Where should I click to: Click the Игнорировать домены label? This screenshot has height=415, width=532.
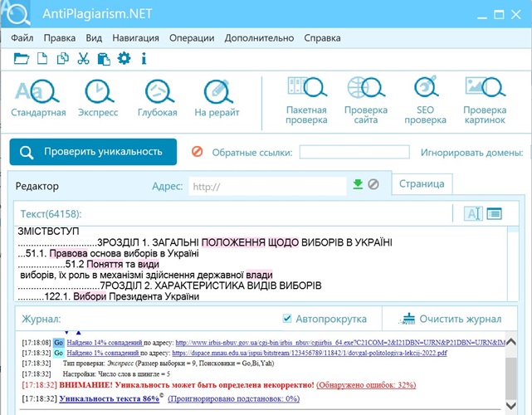pos(472,153)
